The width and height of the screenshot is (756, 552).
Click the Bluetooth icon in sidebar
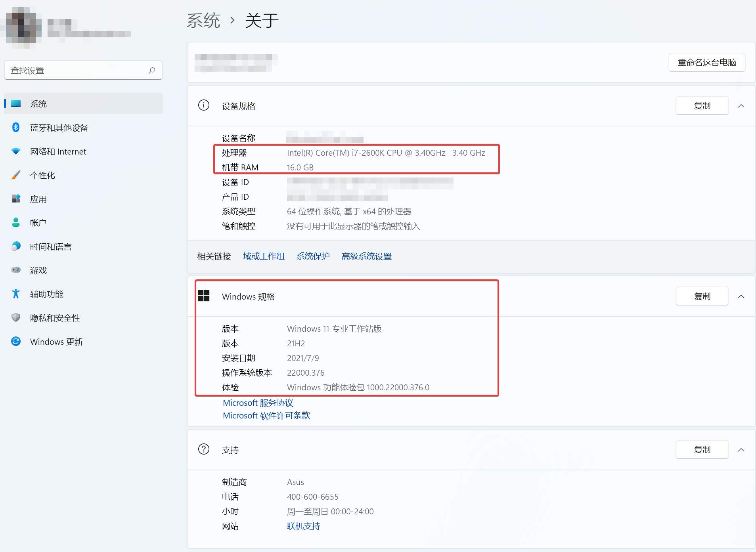coord(16,127)
